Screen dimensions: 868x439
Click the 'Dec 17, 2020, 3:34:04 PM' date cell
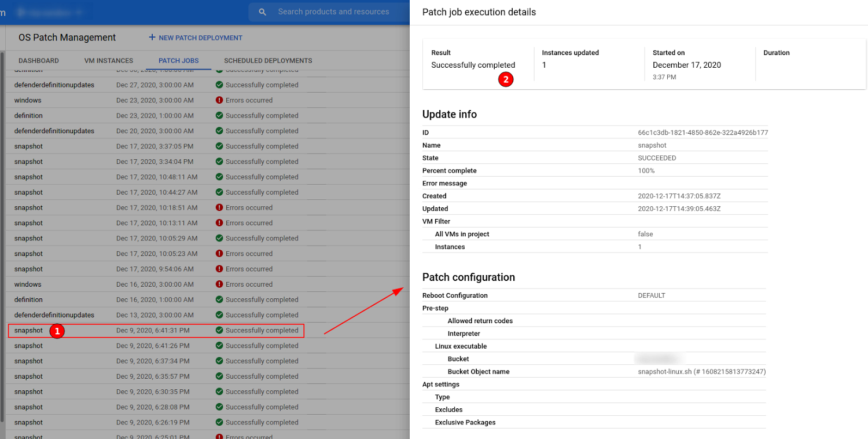click(155, 162)
